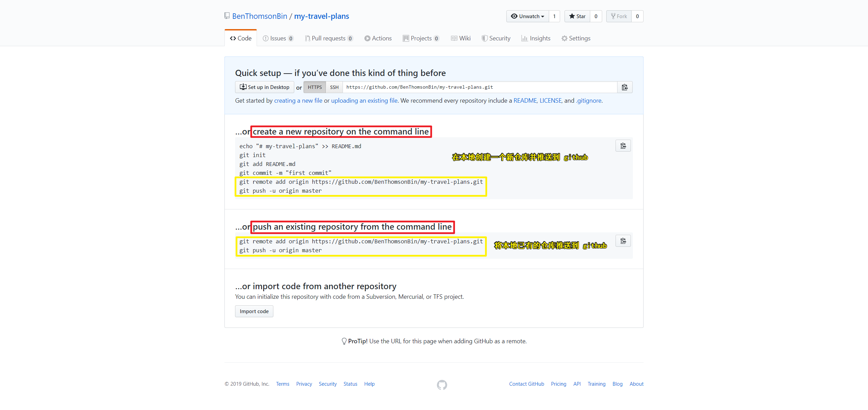Open the Contact GitHub link

click(527, 384)
